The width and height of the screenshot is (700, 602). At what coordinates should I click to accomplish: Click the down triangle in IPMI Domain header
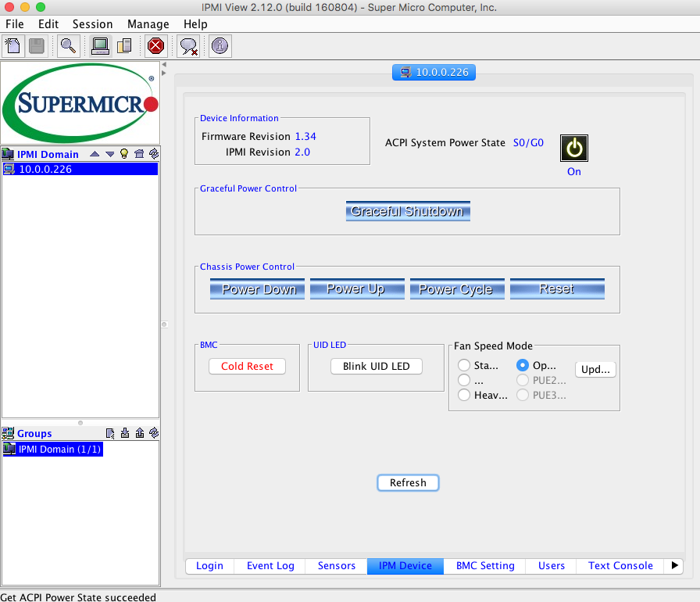tap(110, 154)
